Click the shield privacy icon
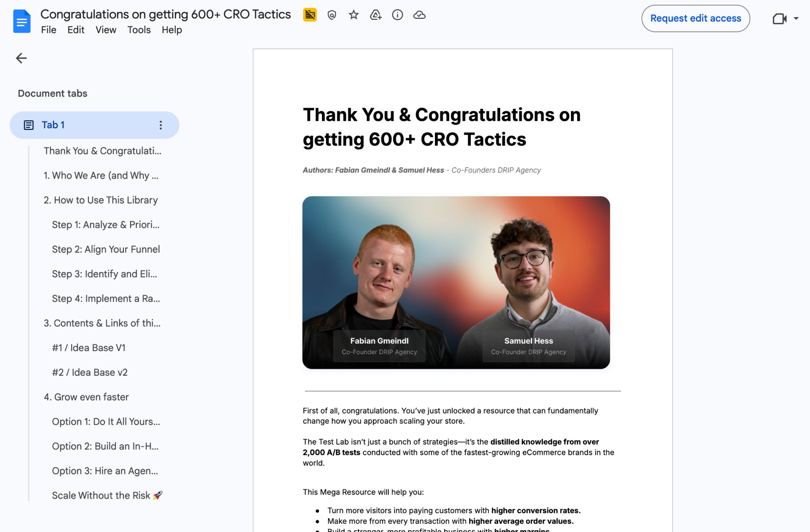 pos(332,15)
